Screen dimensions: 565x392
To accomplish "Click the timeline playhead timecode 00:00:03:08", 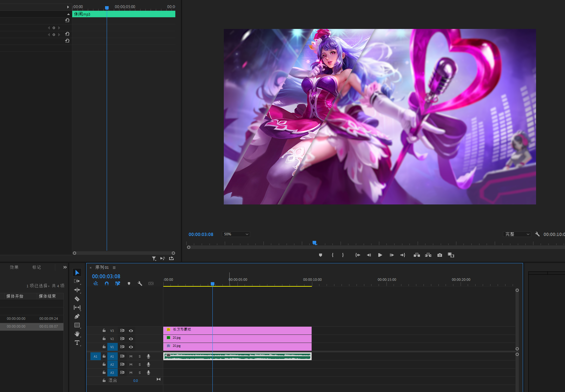I will 106,276.
